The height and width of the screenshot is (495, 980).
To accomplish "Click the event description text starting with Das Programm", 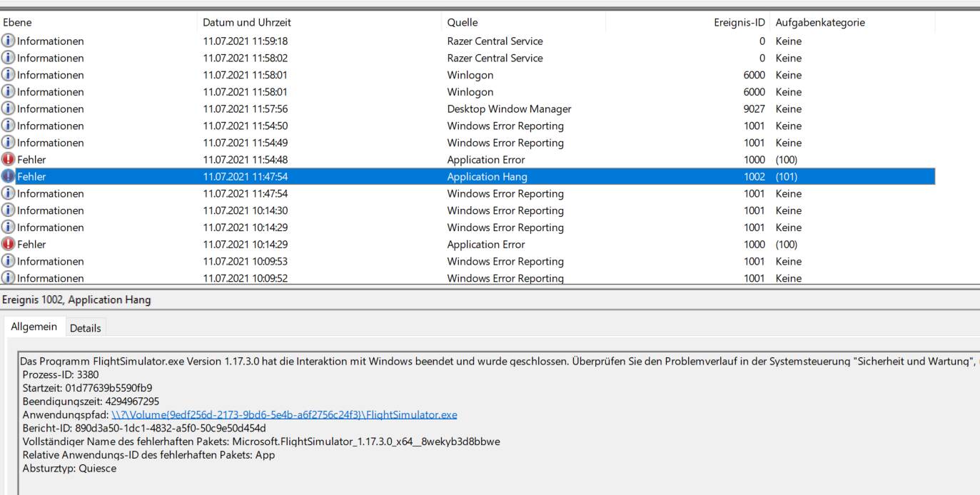I will tap(286, 362).
